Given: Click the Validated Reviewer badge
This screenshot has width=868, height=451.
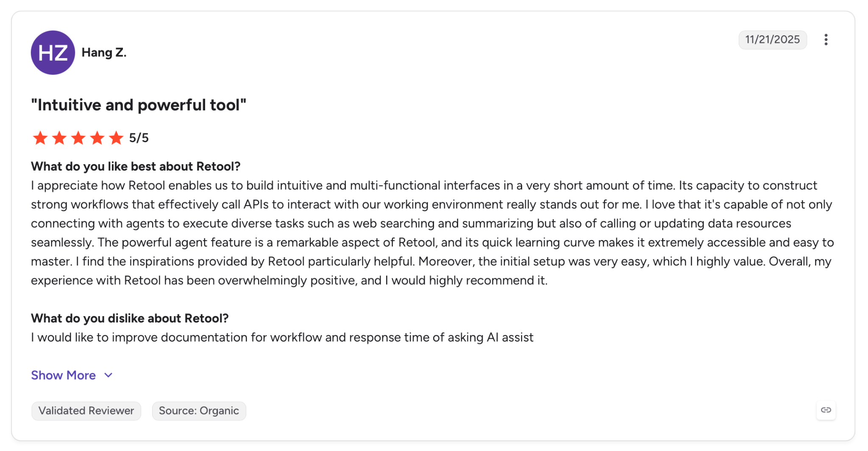Looking at the screenshot, I should [x=86, y=411].
